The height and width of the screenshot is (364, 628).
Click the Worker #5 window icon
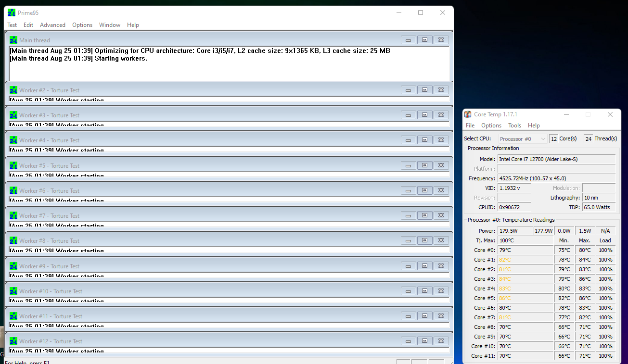13,166
